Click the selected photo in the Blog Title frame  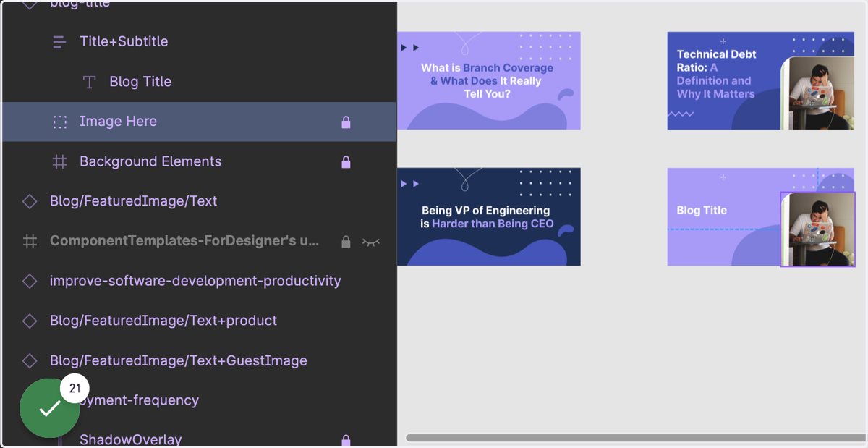tap(817, 229)
